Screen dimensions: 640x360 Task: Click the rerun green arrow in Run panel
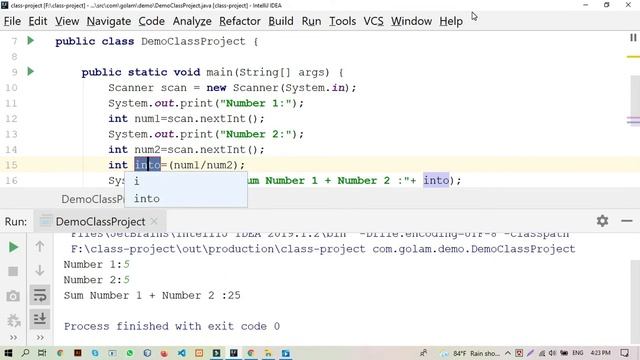[13, 247]
